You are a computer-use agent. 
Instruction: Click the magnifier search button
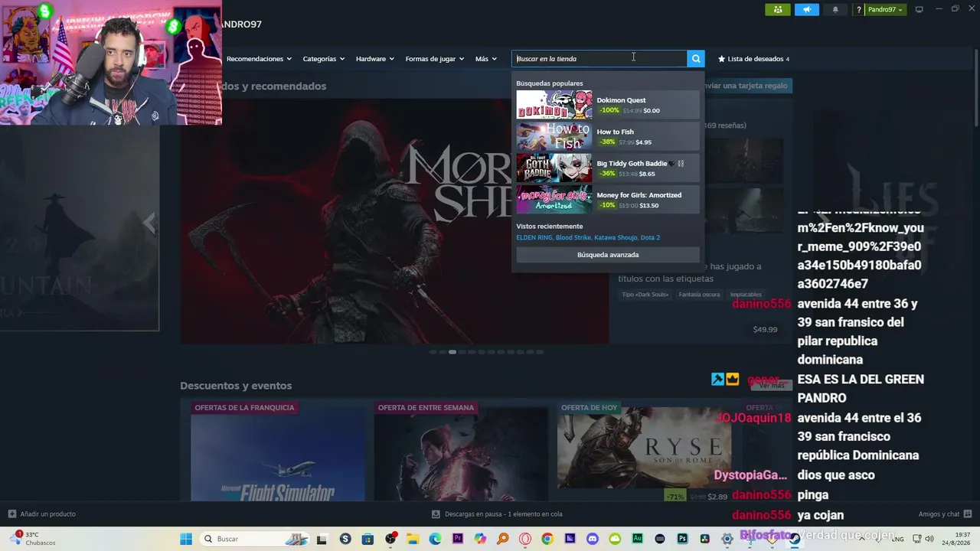coord(696,59)
